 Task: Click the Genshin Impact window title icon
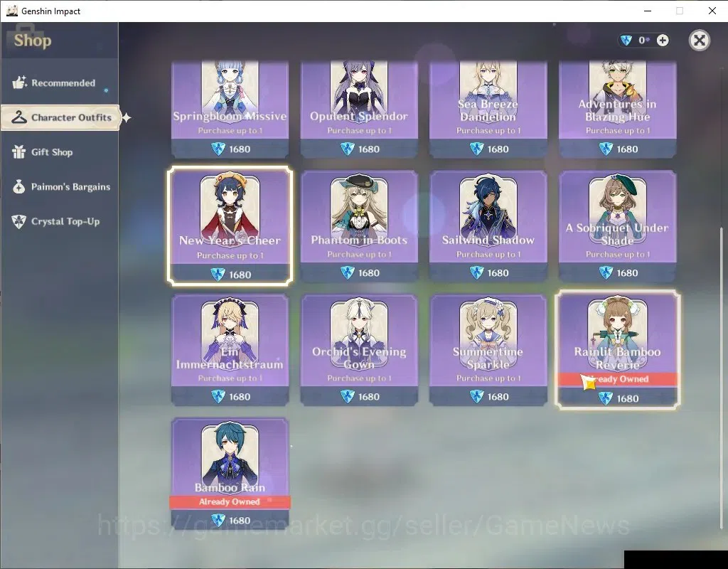coord(11,11)
